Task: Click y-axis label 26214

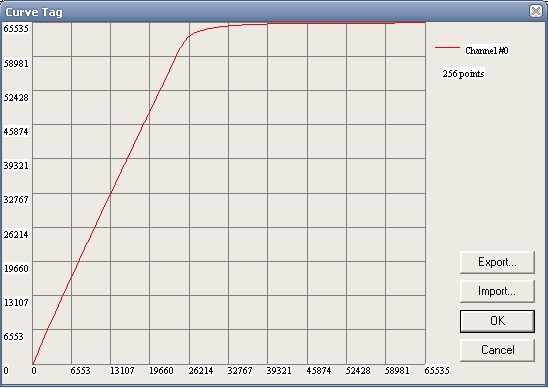Action: [x=16, y=234]
